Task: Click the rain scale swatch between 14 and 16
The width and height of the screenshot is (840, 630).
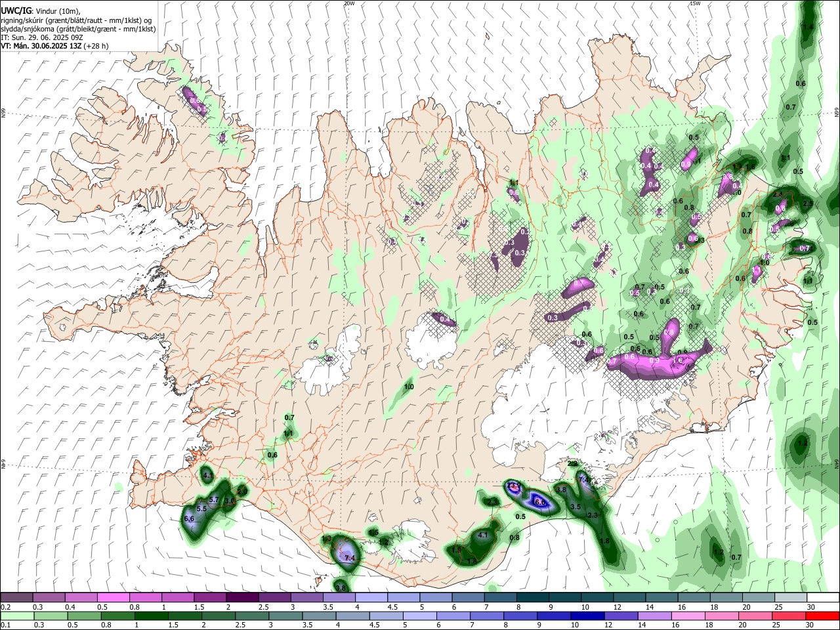Action: coord(656,616)
